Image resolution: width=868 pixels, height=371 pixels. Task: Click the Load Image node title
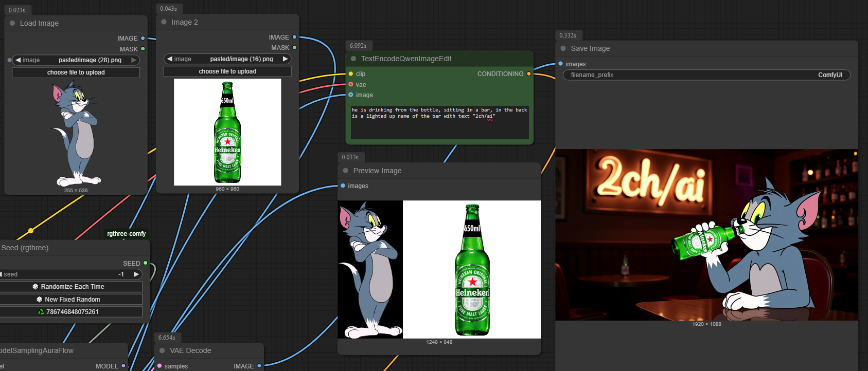click(39, 23)
